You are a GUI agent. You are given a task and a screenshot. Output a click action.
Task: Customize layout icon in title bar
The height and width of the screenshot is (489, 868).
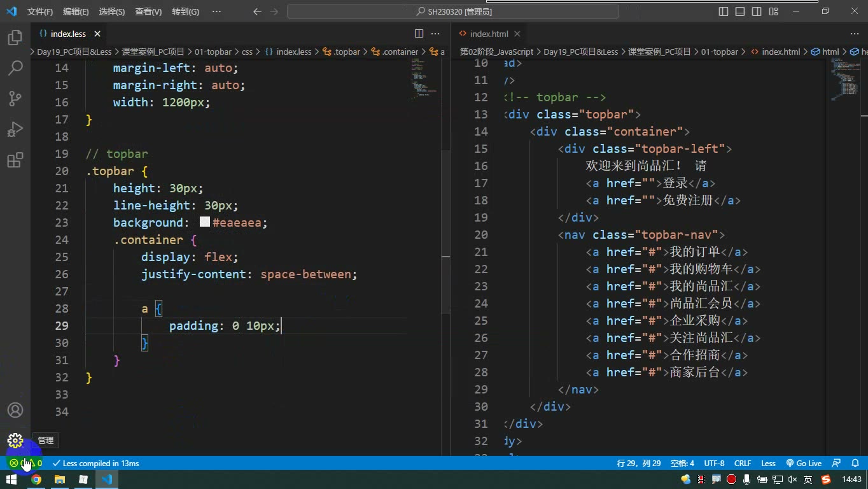point(774,11)
